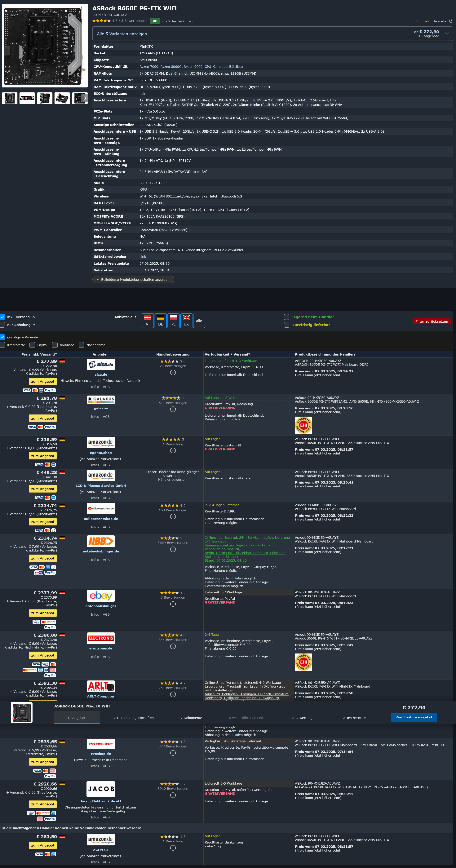Open Jacob Elektronik rating info icon
The width and height of the screenshot is (456, 868).
pos(173,795)
